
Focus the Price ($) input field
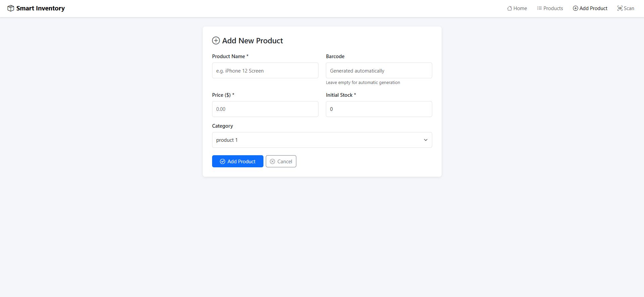(x=265, y=109)
